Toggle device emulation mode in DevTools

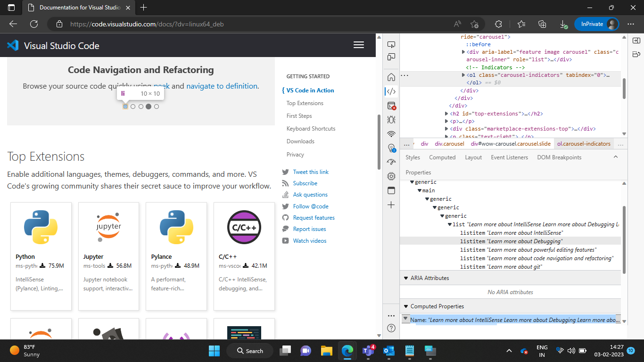tap(391, 57)
